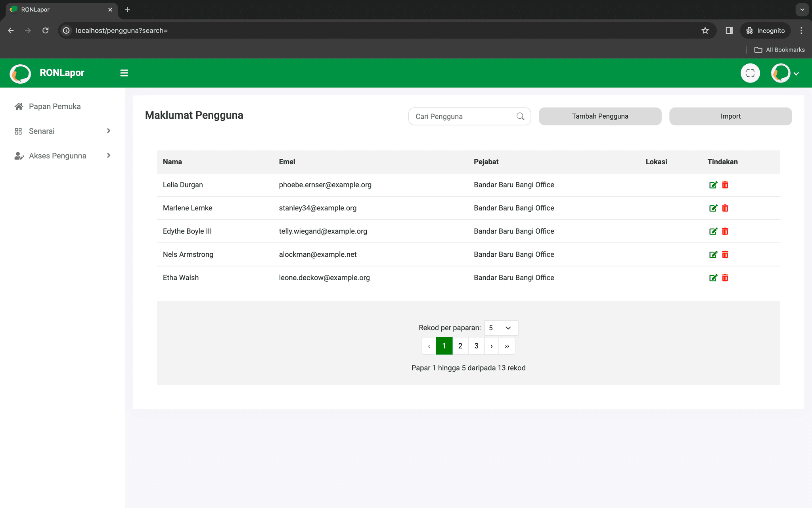Screen dimensions: 812x508
Task: Expand the Senarai submenu chevron
Action: pyautogui.click(x=109, y=131)
